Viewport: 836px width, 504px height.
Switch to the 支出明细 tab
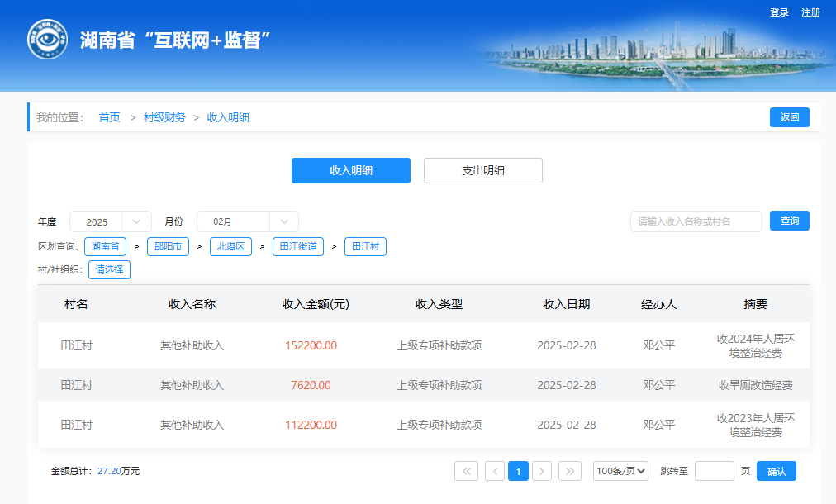482,170
